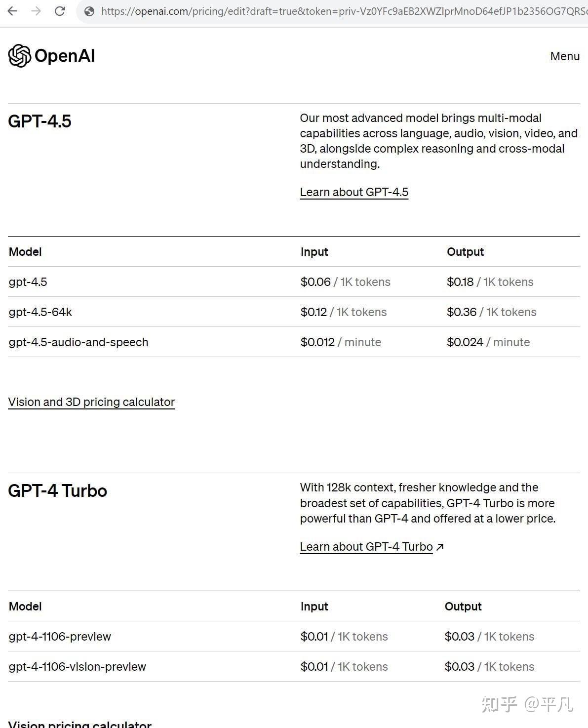This screenshot has height=728, width=588.
Task: Click the Output column header
Action: pyautogui.click(x=465, y=252)
